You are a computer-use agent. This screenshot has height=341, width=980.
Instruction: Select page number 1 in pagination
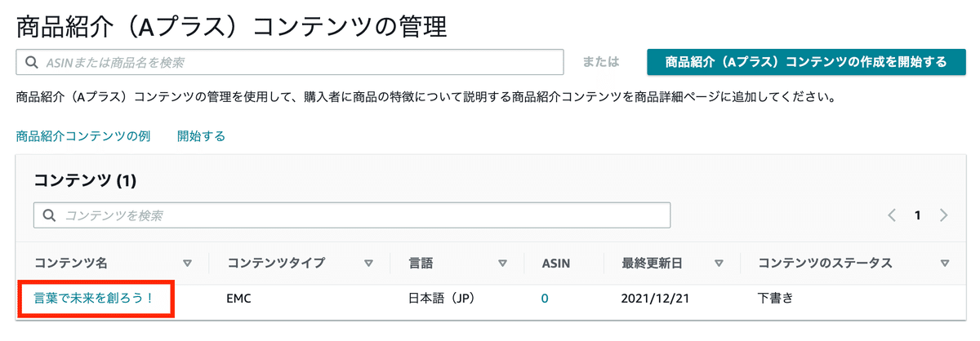point(918,215)
